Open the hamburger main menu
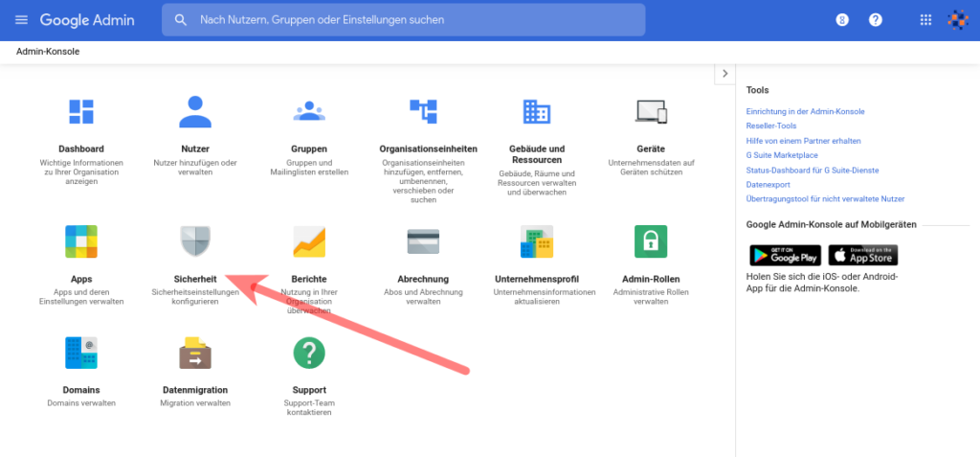 click(21, 20)
